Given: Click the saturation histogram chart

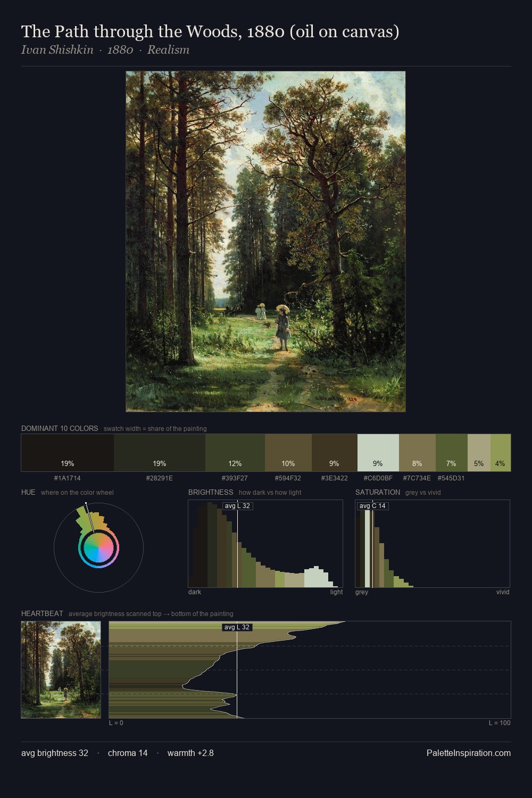Looking at the screenshot, I should point(433,544).
